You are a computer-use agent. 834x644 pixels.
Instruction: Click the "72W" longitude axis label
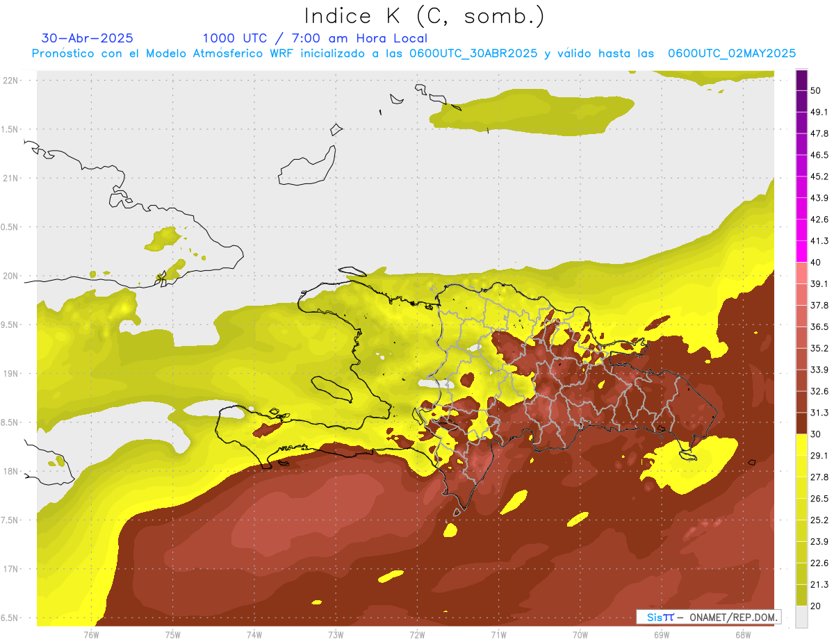[x=417, y=635]
